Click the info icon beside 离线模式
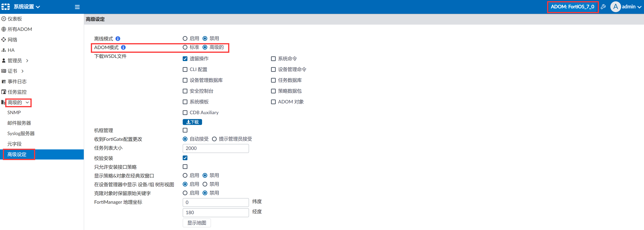 tap(118, 39)
